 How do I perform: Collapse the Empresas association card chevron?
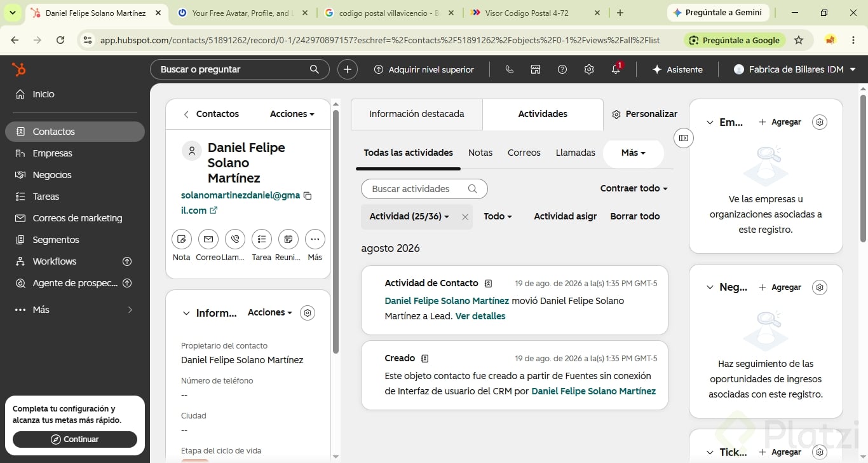tap(710, 122)
